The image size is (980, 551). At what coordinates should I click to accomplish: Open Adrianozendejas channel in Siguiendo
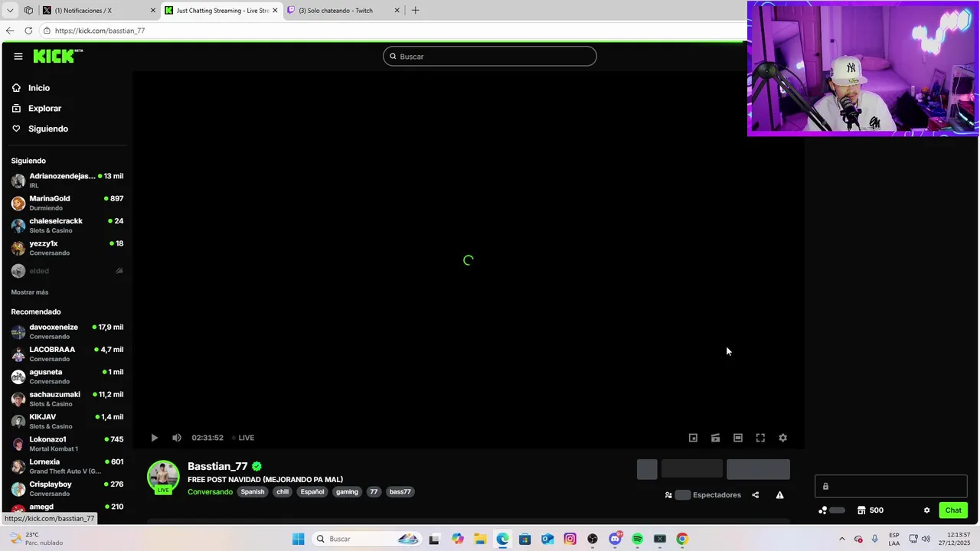point(67,181)
